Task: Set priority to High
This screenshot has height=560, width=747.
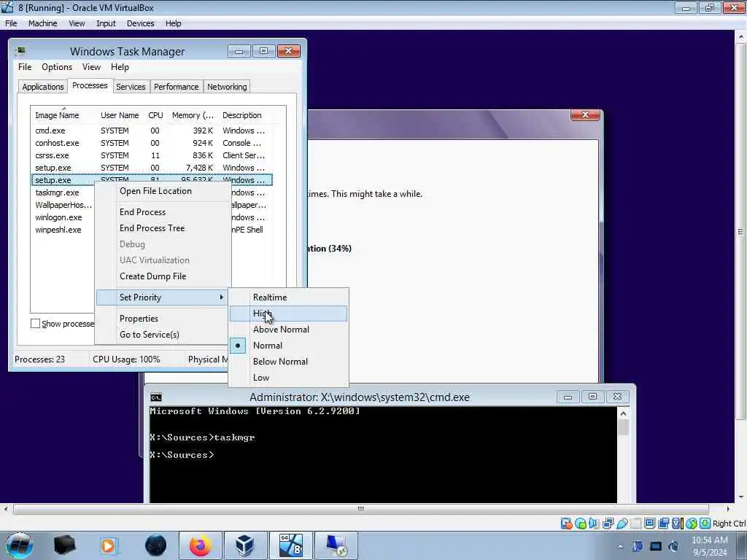Action: coord(288,314)
